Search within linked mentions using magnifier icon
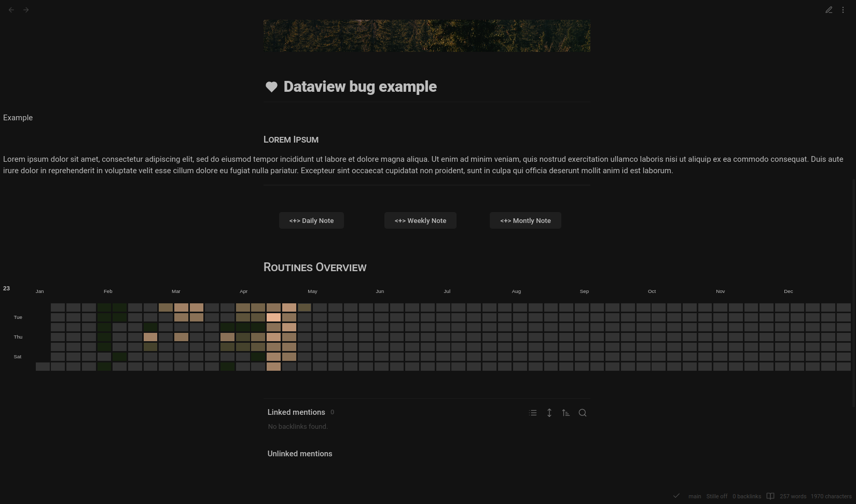 coord(582,413)
